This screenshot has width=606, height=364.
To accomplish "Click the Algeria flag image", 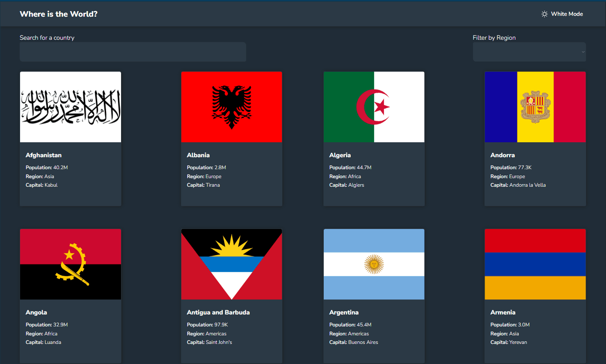I will [374, 106].
